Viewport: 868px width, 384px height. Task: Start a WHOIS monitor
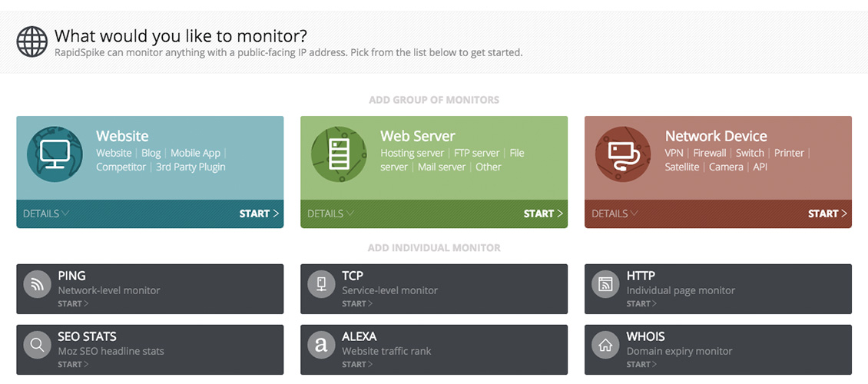pos(641,365)
